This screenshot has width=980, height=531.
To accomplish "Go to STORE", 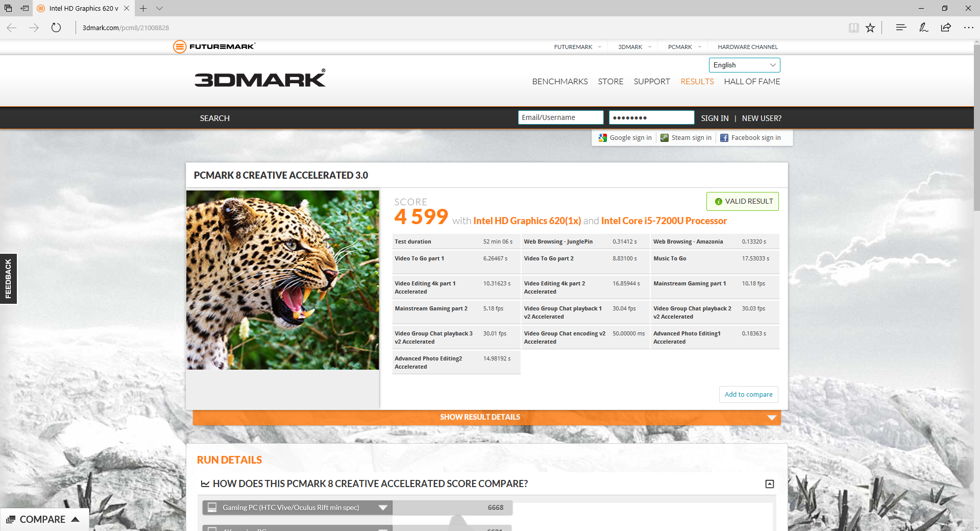I will (610, 82).
